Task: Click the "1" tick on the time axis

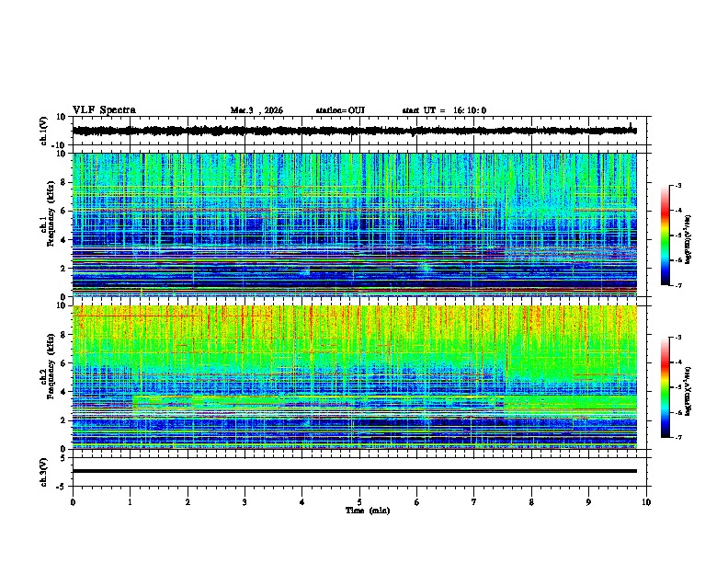Action: click(x=130, y=502)
